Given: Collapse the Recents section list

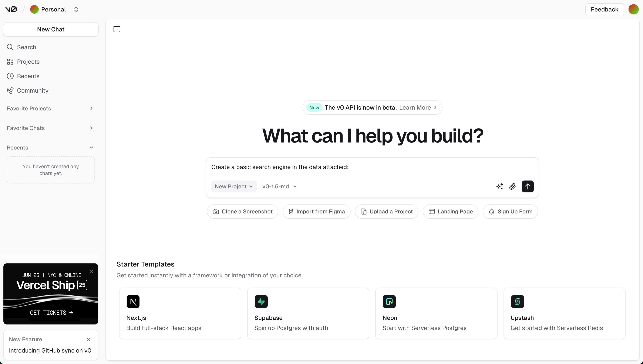Looking at the screenshot, I should coord(51,148).
